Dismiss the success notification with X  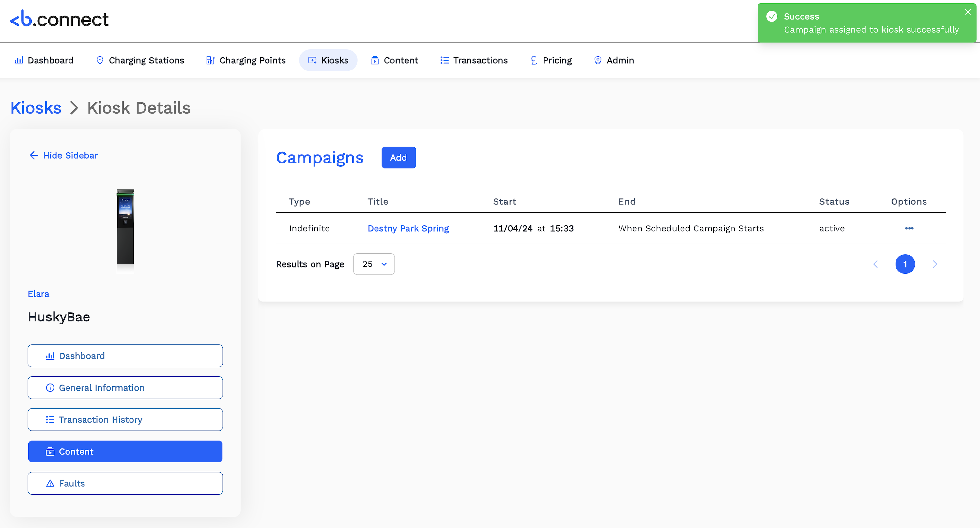(968, 12)
